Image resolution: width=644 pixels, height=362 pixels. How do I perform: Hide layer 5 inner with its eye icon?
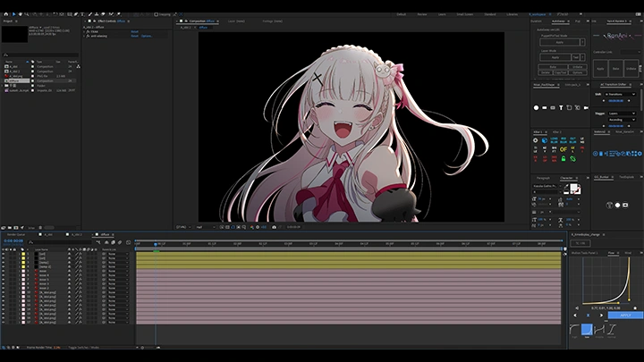click(4, 271)
